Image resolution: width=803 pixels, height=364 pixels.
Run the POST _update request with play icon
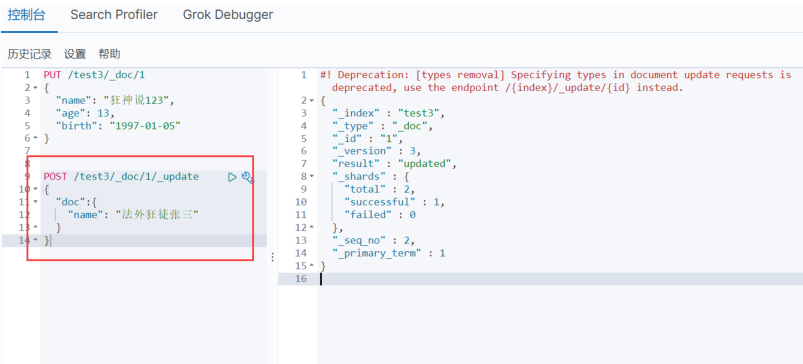(232, 177)
